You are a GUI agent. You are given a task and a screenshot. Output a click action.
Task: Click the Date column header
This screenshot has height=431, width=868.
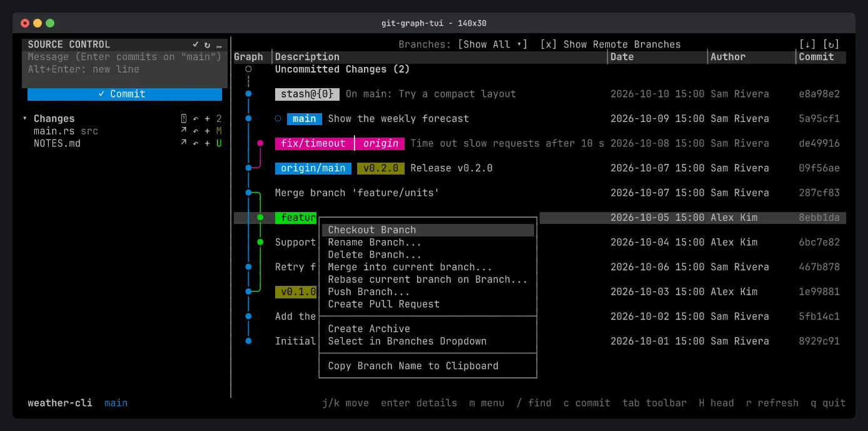coord(657,57)
